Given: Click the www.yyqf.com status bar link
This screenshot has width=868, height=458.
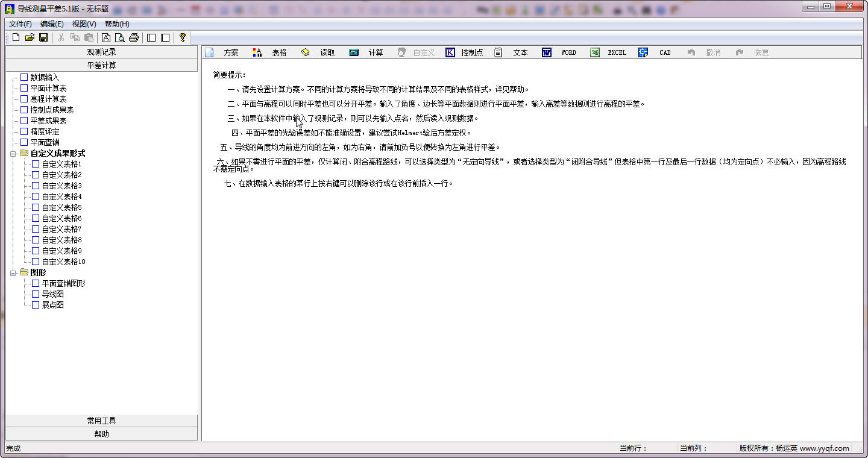Looking at the screenshot, I should (825, 448).
